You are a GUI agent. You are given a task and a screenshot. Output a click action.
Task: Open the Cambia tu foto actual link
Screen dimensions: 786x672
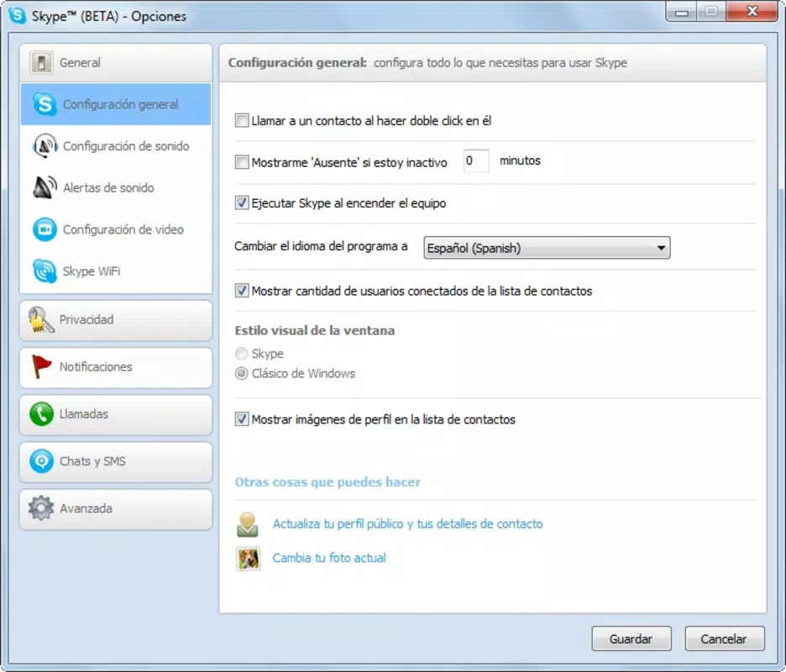(329, 558)
